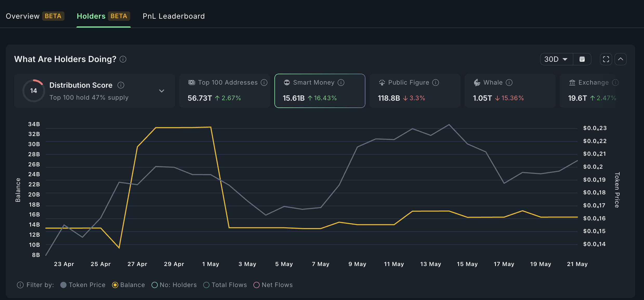Image resolution: width=644 pixels, height=300 pixels.
Task: Click the Public Figure info icon
Action: pyautogui.click(x=435, y=82)
